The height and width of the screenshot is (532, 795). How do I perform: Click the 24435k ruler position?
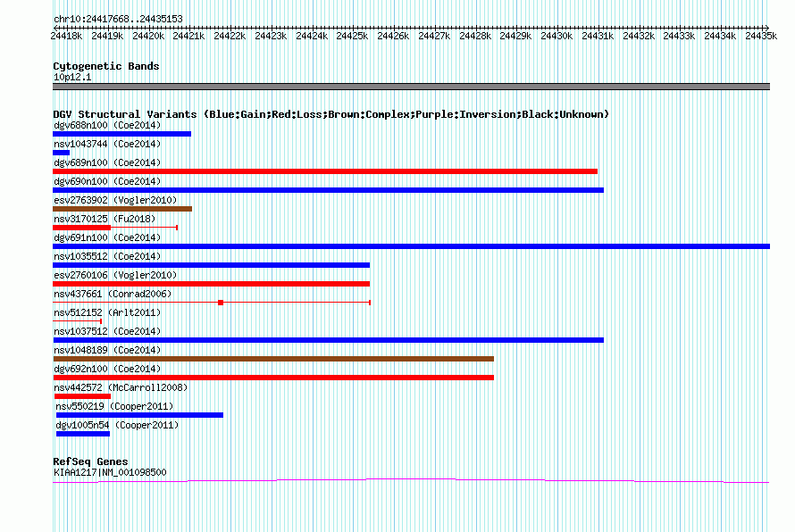pyautogui.click(x=761, y=36)
